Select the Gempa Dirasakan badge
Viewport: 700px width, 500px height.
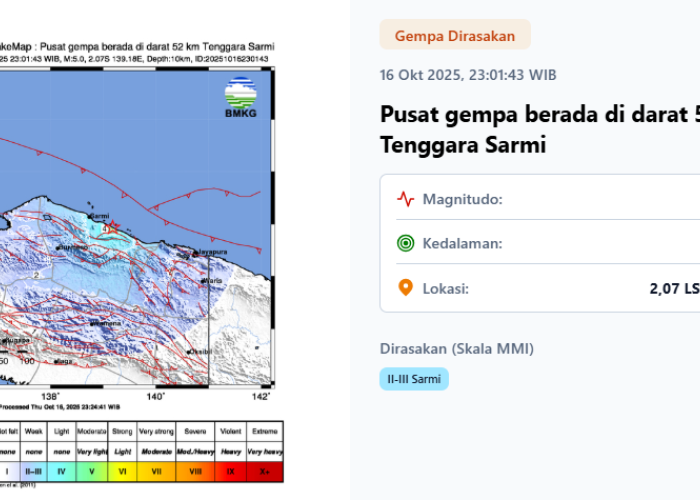click(x=455, y=36)
